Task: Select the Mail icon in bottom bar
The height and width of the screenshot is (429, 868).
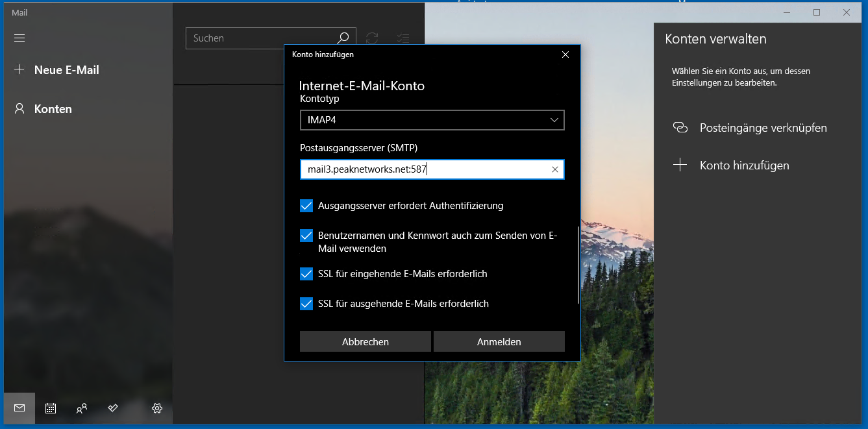Action: click(19, 408)
